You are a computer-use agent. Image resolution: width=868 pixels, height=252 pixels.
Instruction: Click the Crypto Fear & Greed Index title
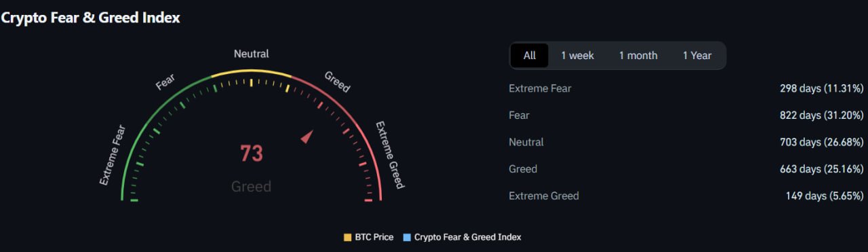[x=90, y=18]
